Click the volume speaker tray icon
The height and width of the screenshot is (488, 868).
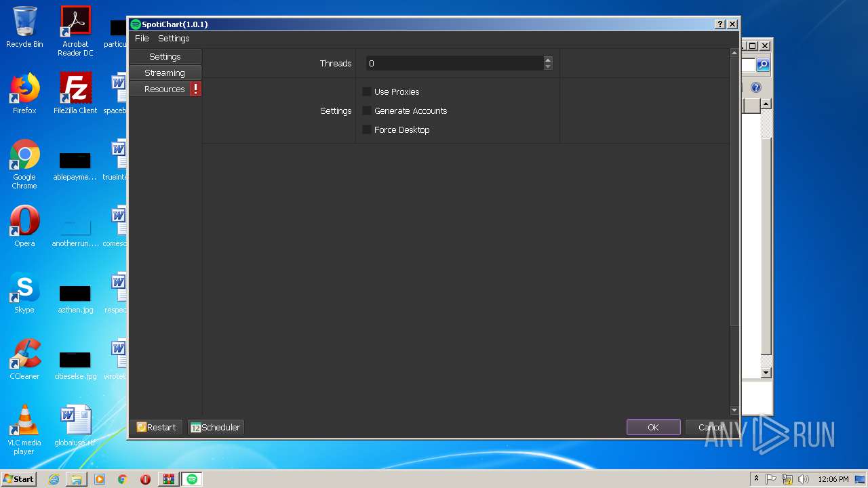pos(804,479)
